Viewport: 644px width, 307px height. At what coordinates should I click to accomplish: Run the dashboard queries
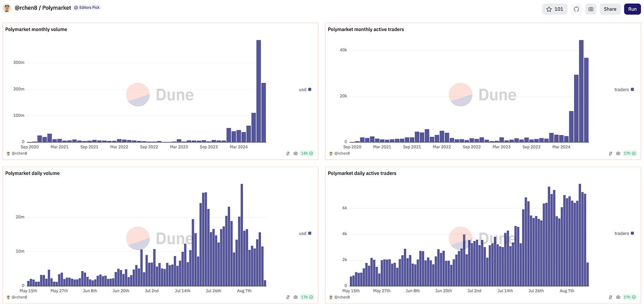click(632, 9)
